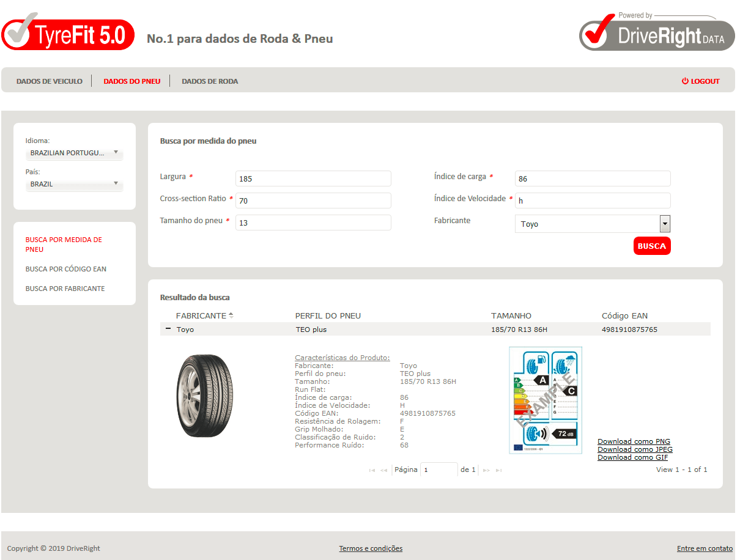The height and width of the screenshot is (560, 740).
Task: Open the Idioma language dropdown
Action: 75,153
